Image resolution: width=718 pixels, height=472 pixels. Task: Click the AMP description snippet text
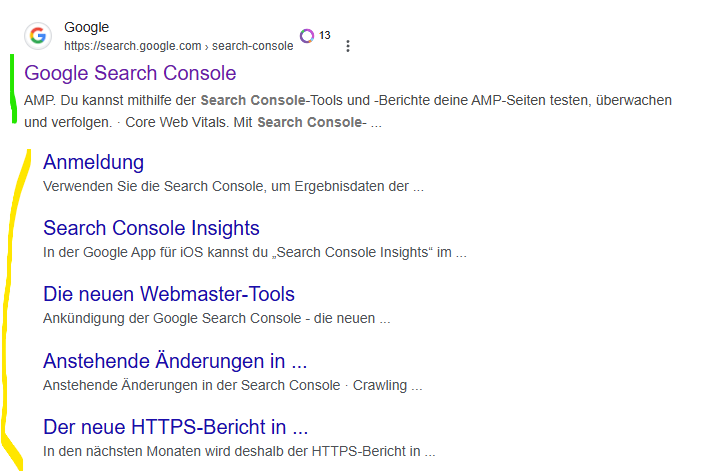(x=348, y=111)
